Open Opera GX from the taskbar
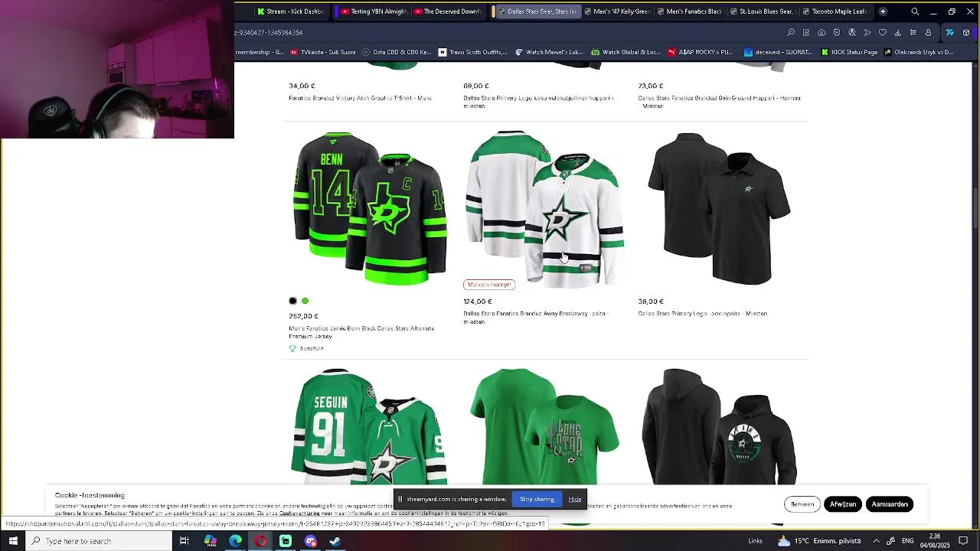Image resolution: width=980 pixels, height=551 pixels. [x=261, y=541]
